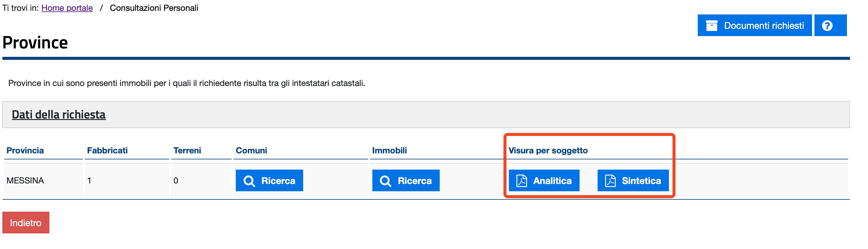Click the help question mark icon
Image resolution: width=868 pixels, height=249 pixels.
[x=827, y=25]
